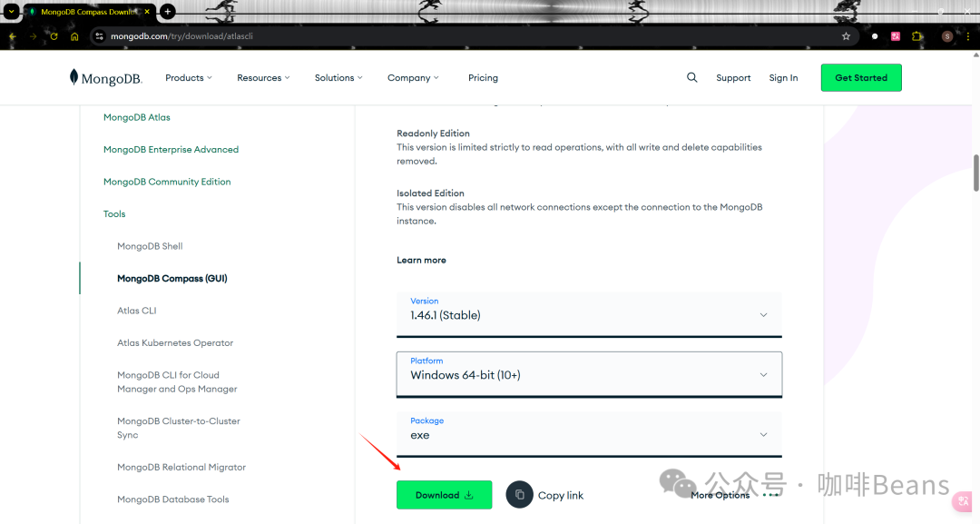The width and height of the screenshot is (980, 524).
Task: Click the More Options label
Action: [x=720, y=495]
